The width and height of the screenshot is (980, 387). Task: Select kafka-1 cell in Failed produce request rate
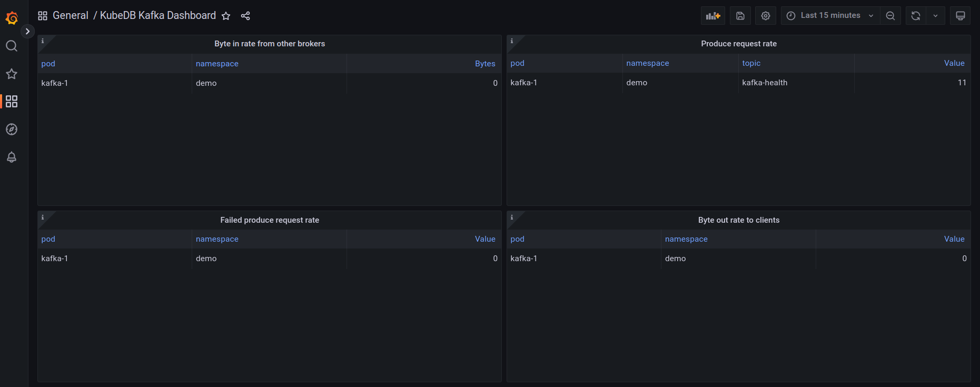click(115, 259)
